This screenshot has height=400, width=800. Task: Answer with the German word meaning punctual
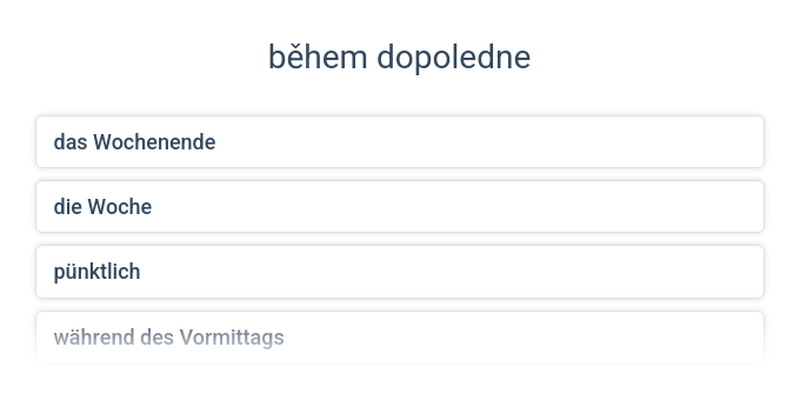click(x=400, y=272)
